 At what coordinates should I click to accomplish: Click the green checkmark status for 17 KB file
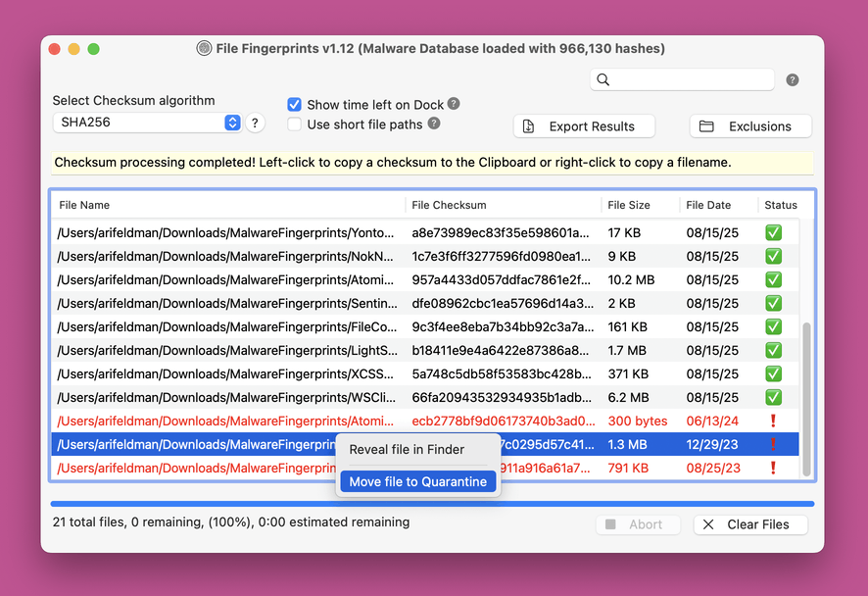coord(773,232)
